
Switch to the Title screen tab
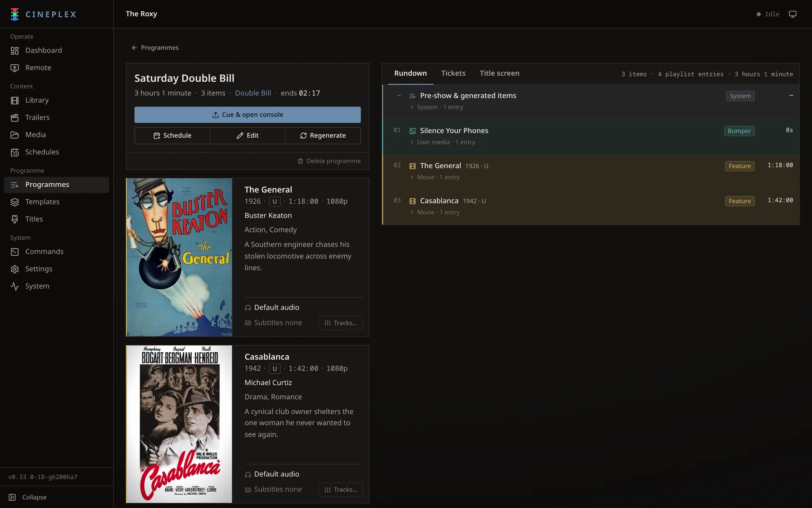point(499,74)
